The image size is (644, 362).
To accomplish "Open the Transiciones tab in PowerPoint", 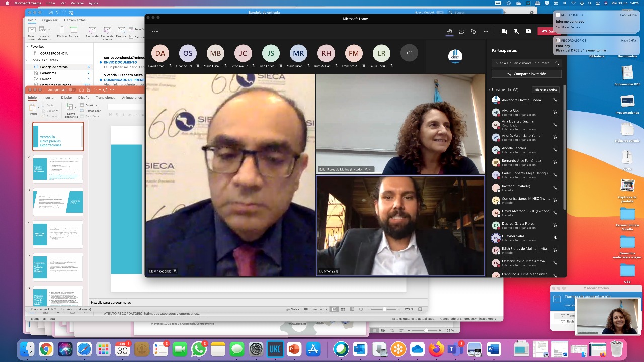I will tap(105, 98).
